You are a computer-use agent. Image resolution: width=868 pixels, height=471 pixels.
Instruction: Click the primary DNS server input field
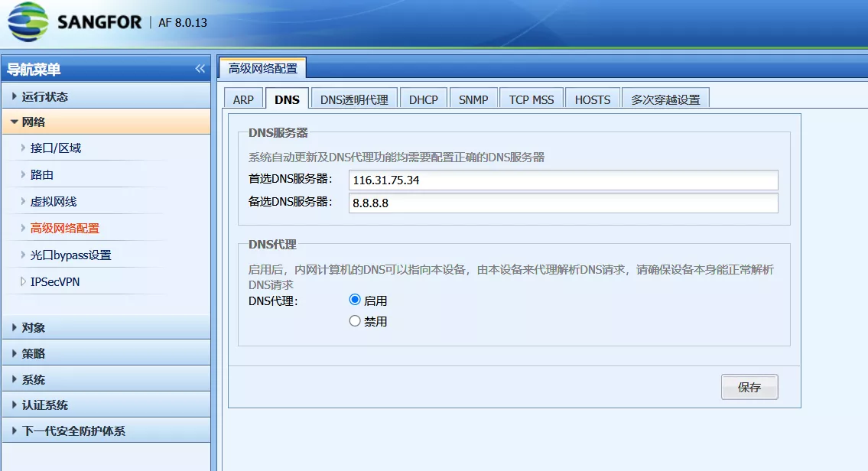point(563,180)
